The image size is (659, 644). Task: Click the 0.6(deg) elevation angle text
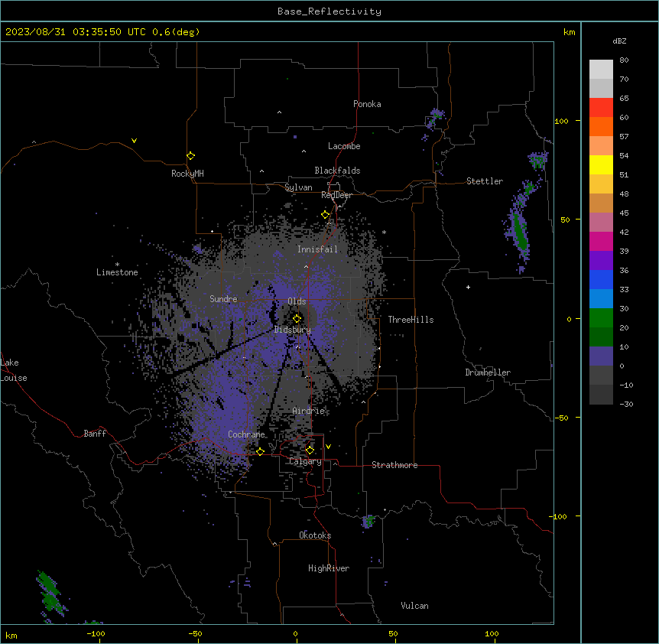pos(176,32)
